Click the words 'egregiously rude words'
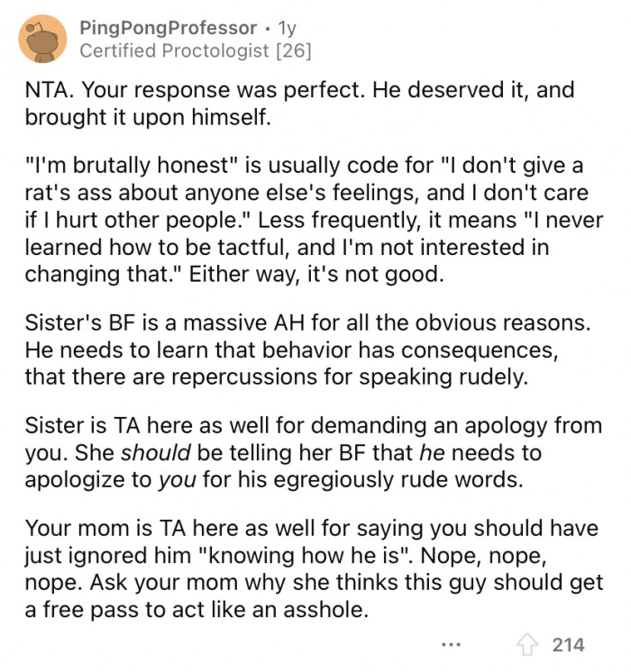 [x=398, y=480]
